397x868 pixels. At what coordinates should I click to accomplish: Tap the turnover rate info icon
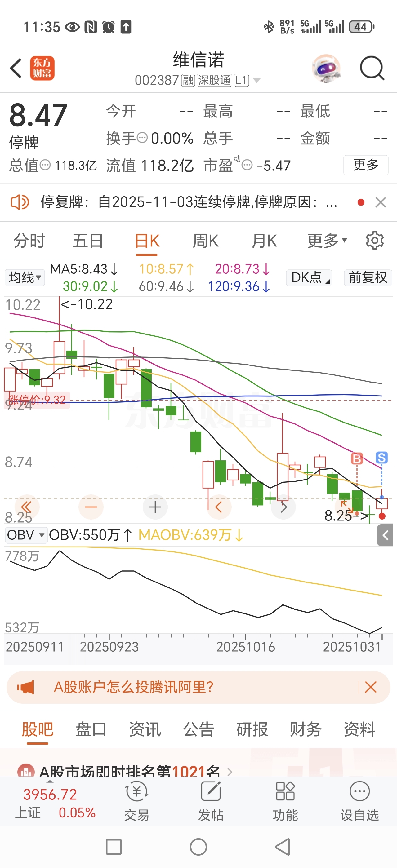tap(142, 137)
